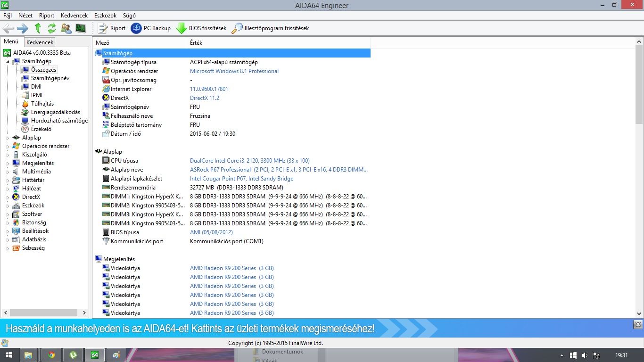This screenshot has height=362, width=644.
Task: Select Túlhajtás flame icon item
Action: [x=25, y=104]
